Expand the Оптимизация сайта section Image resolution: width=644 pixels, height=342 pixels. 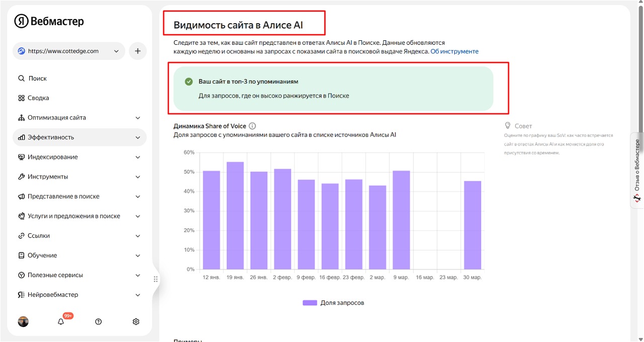pos(79,118)
